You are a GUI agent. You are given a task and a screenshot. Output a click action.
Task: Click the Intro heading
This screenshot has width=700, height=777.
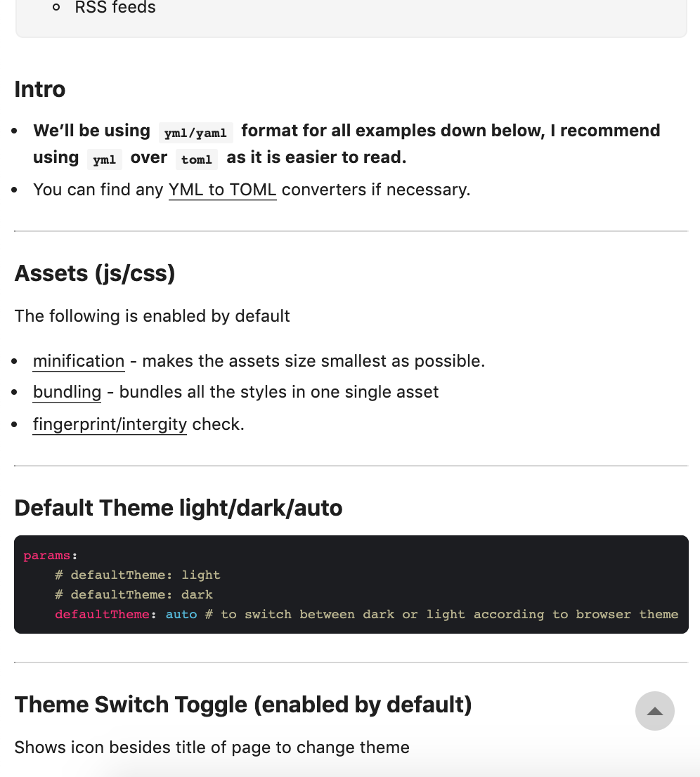pyautogui.click(x=40, y=89)
